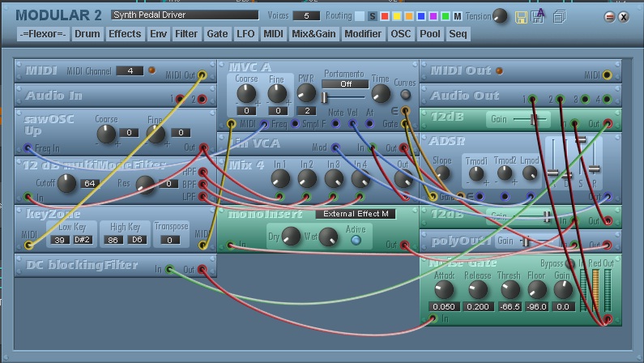Toggle the MVC A Curves button
Screen dimensions: 644x363
click(x=405, y=95)
